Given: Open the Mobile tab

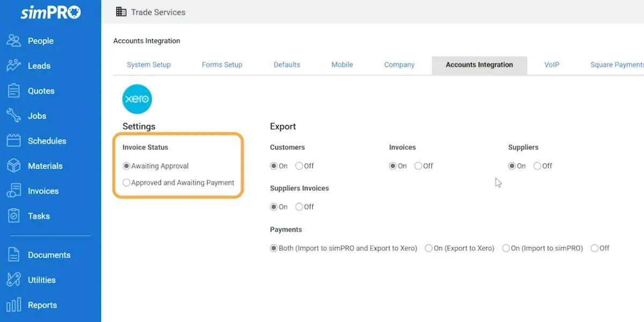Looking at the screenshot, I should pos(342,64).
